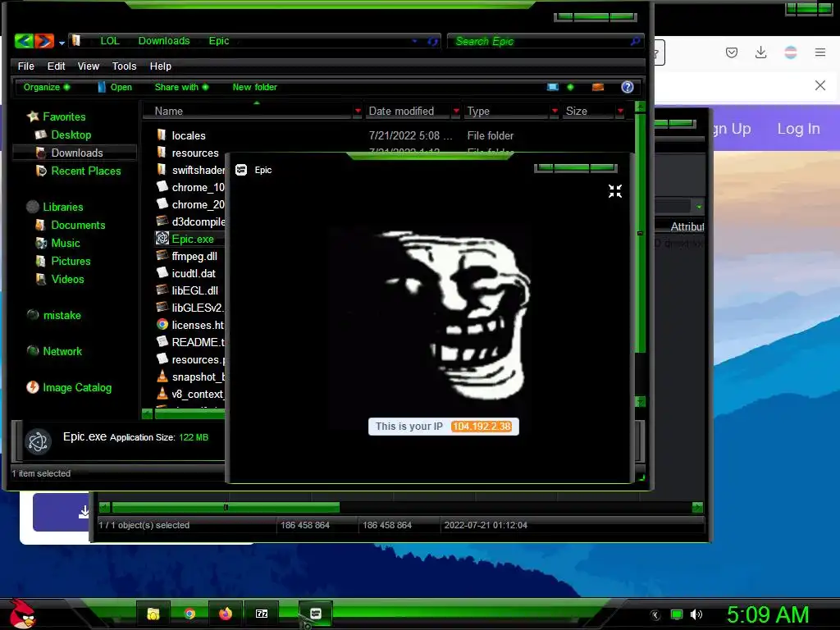Select Downloads in the navigation pane
The image size is (840, 630).
(x=76, y=153)
